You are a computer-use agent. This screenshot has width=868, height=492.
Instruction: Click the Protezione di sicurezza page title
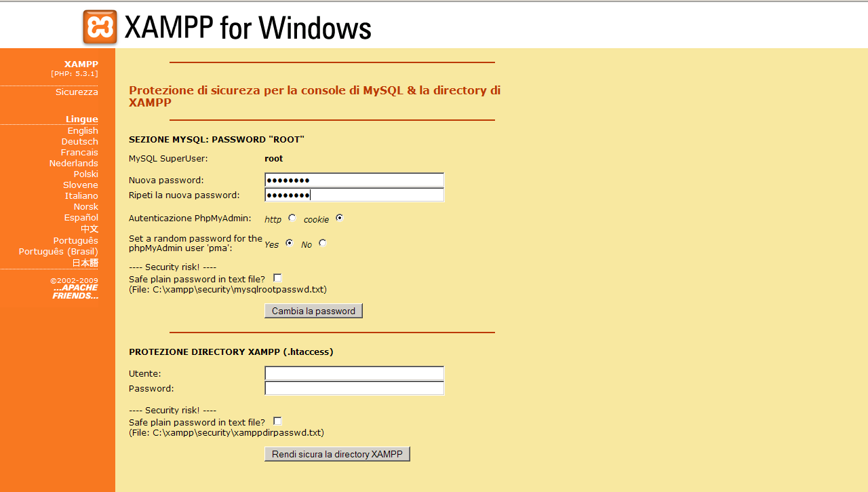[x=315, y=96]
